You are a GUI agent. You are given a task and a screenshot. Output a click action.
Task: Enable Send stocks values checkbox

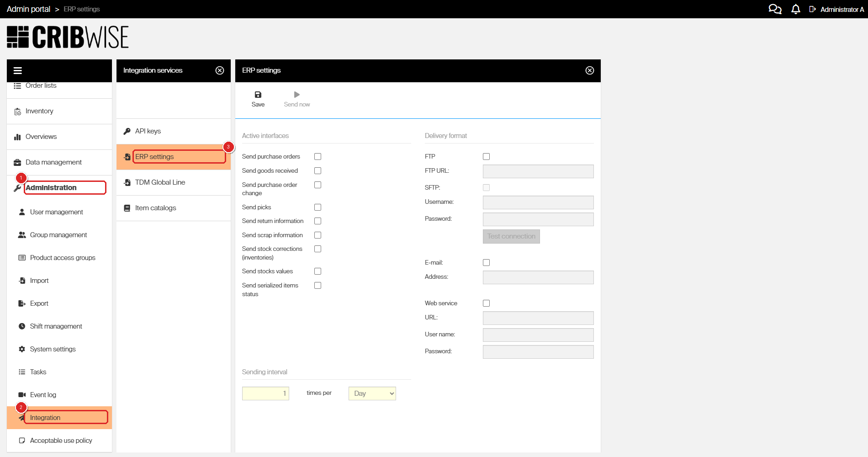318,271
